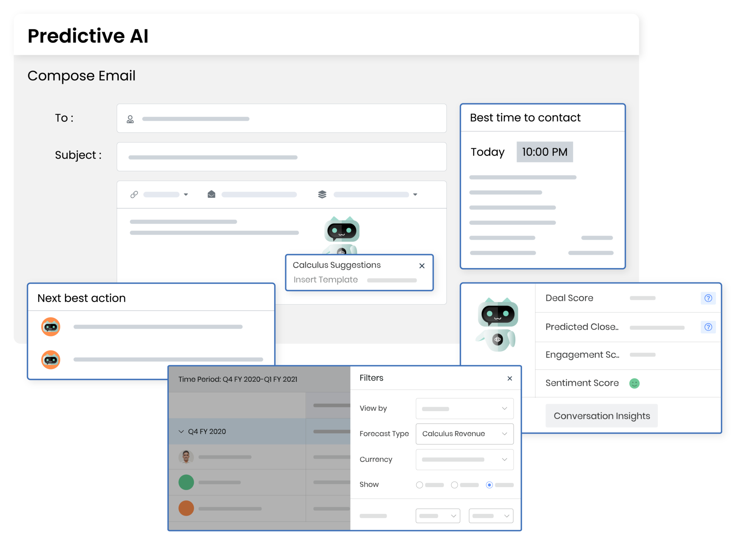Open the Predicted Close help icon
756x550 pixels.
tap(708, 327)
